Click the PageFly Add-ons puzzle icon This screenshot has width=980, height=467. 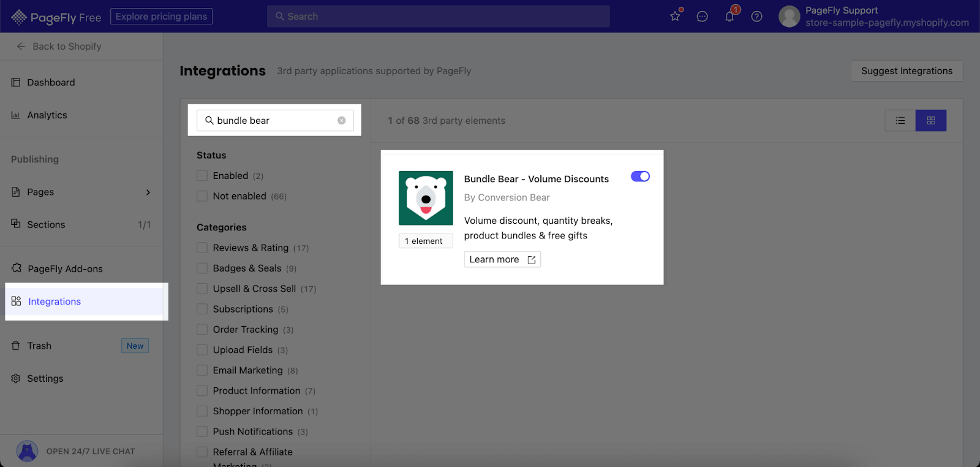click(x=17, y=268)
